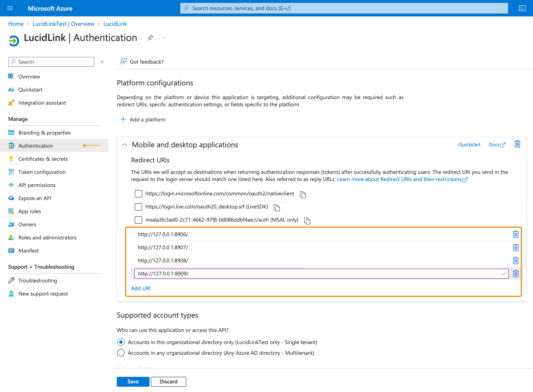Image resolution: width=533 pixels, height=392 pixels.
Task: Open Overview in the left menu
Action: (29, 77)
